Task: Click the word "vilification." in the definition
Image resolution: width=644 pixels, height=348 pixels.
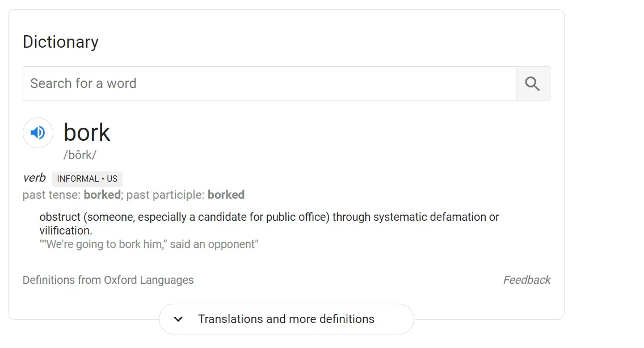Action: 66,230
